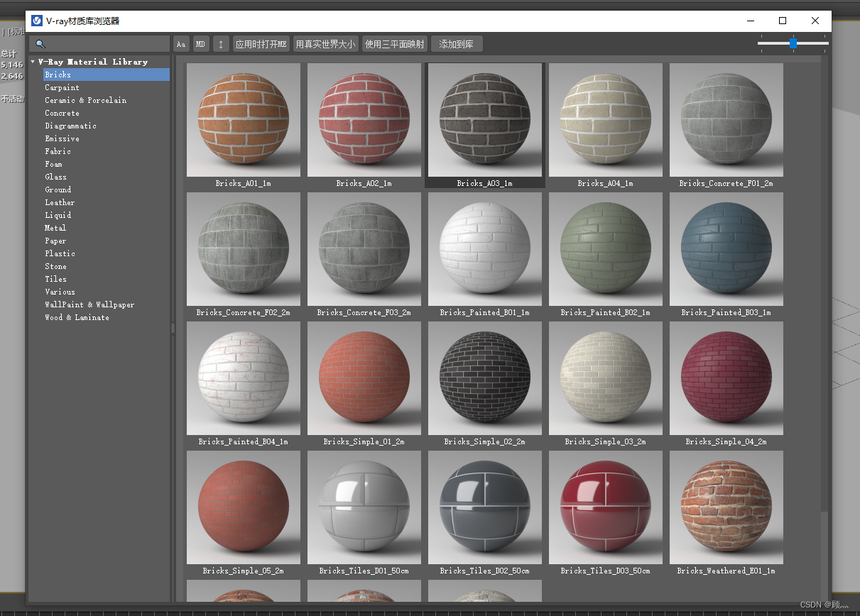Select the Wood & Laminate category
The width and height of the screenshot is (860, 616).
77,317
